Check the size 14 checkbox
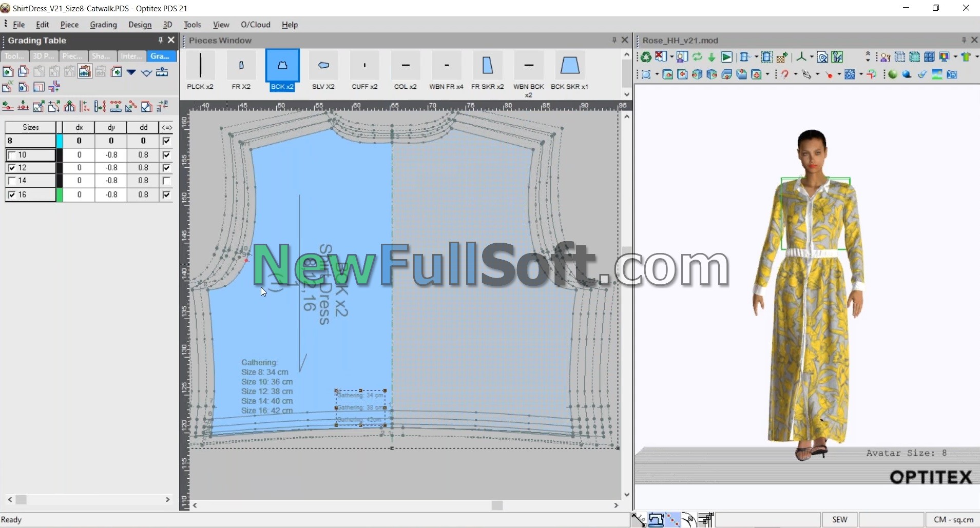Viewport: 980px width, 528px height. coord(12,181)
